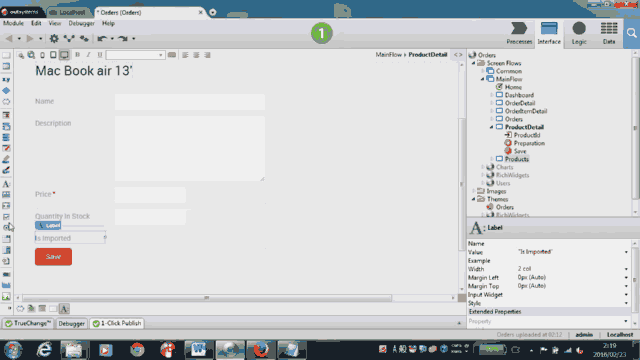Viewport: 640px width, 360px height.
Task: Open Internet Explorer from the taskbar
Action: (44, 350)
